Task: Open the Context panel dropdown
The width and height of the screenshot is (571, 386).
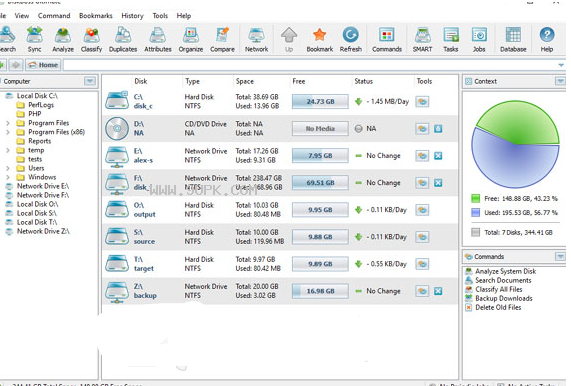Action: tap(560, 81)
